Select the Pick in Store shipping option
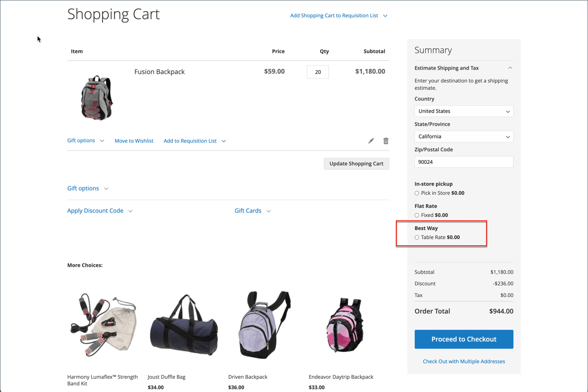Image resolution: width=588 pixels, height=392 pixels. click(x=416, y=193)
